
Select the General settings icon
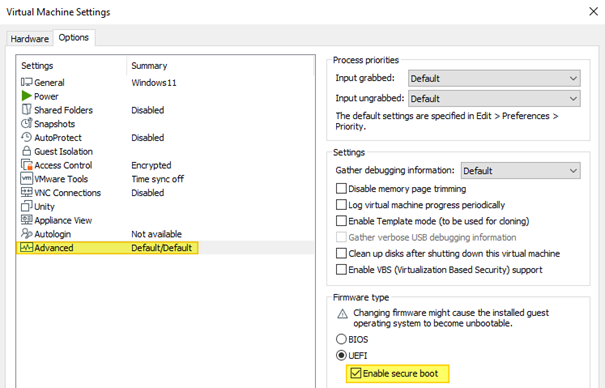tap(27, 82)
